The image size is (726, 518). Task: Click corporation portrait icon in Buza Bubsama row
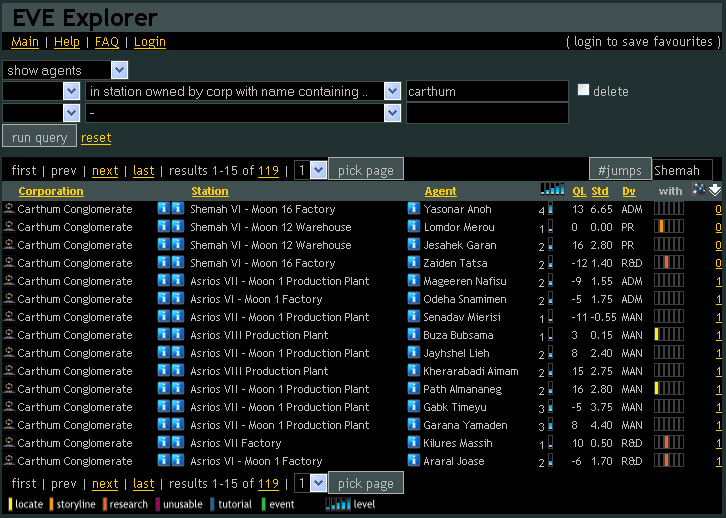[8, 334]
